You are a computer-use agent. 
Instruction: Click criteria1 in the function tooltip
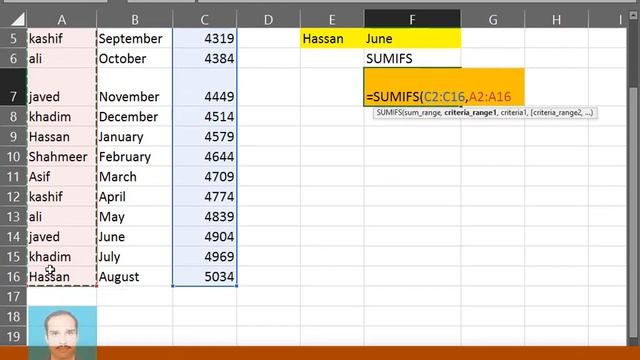click(x=513, y=113)
